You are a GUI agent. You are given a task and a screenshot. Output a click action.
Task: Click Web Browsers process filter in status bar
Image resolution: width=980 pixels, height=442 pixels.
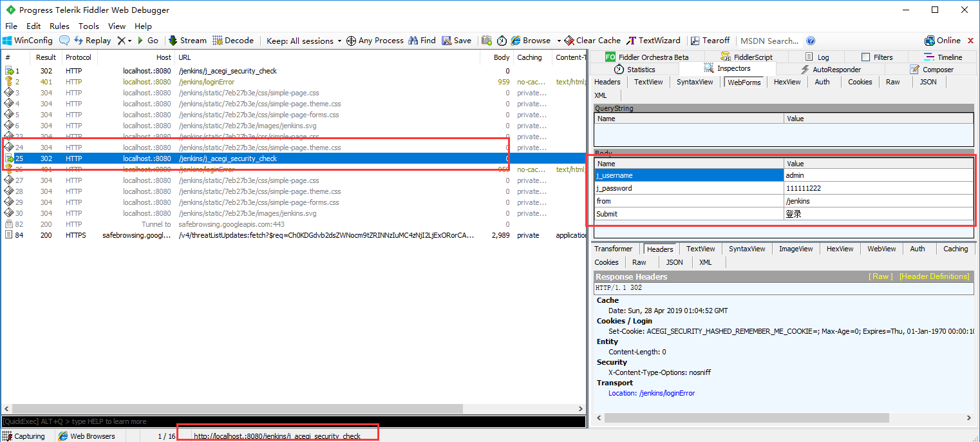87,436
